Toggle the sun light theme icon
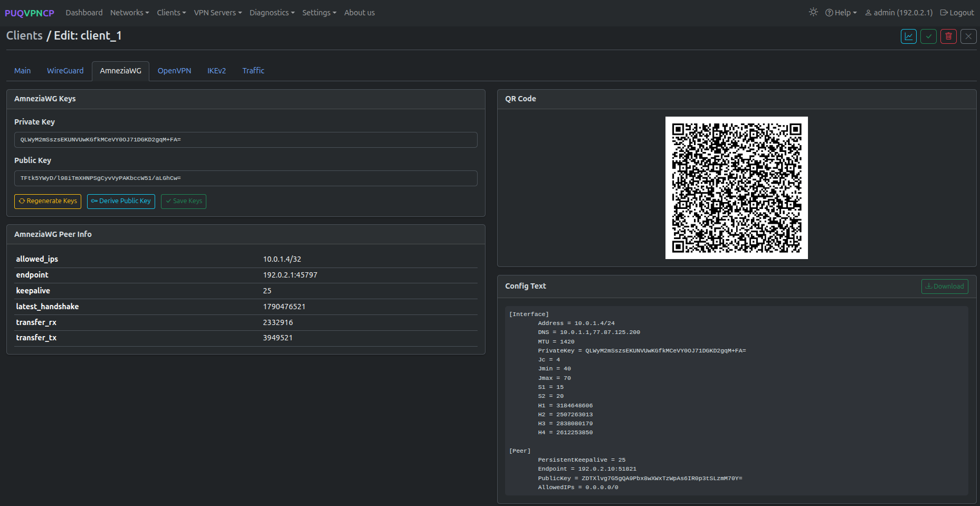 [x=813, y=12]
